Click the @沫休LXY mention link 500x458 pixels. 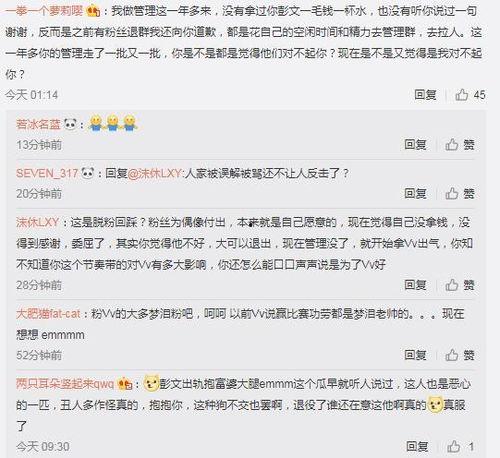coord(155,173)
